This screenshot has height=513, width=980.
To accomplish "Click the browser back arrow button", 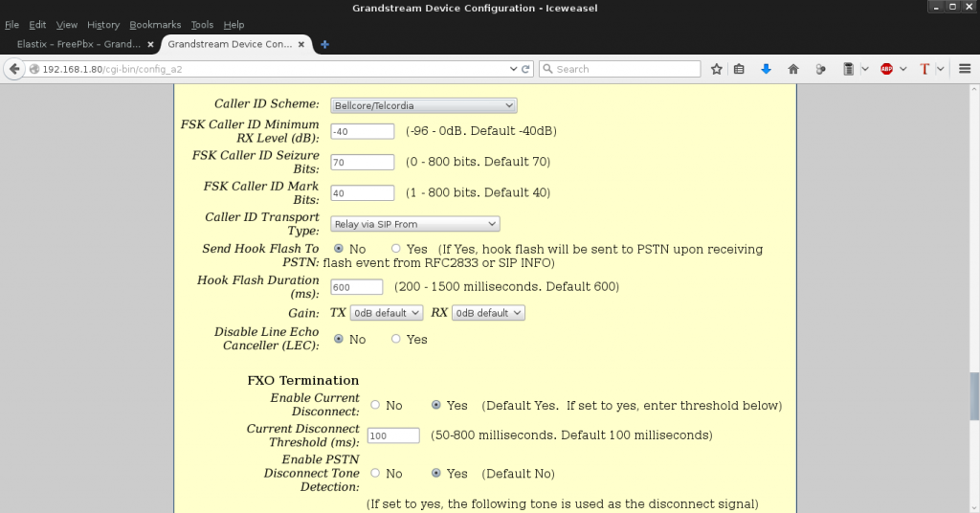I will pyautogui.click(x=14, y=69).
